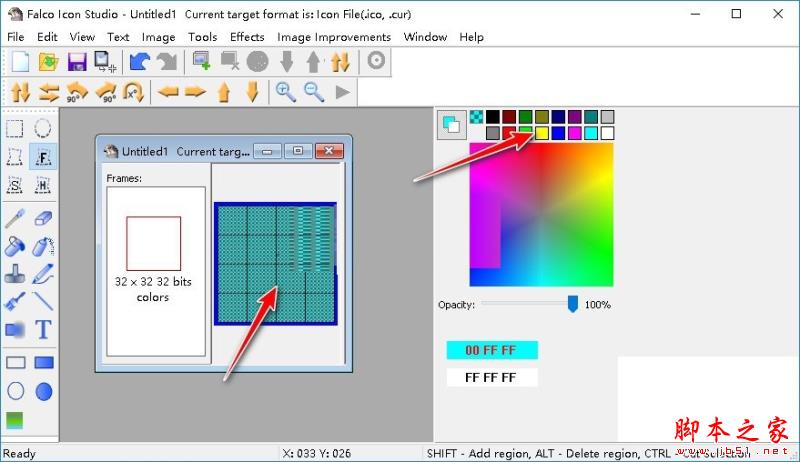Zoom in with magnifier plus icon
The width and height of the screenshot is (800, 462).
coord(286,92)
